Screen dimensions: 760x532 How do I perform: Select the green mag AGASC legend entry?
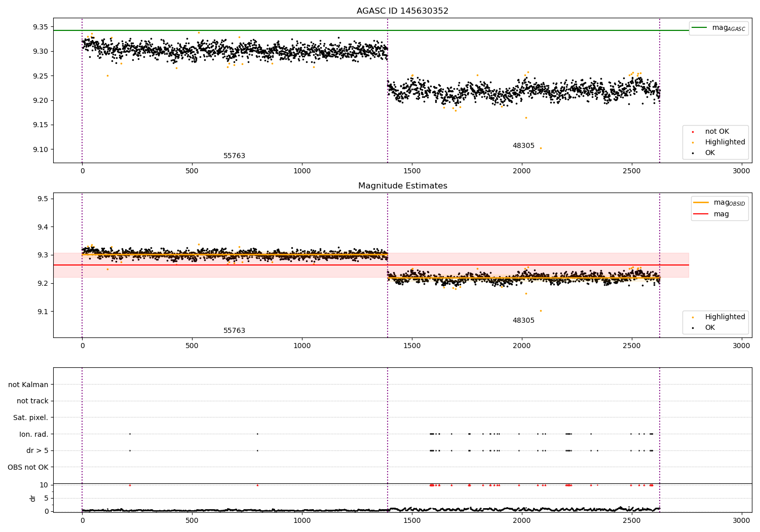(x=718, y=28)
